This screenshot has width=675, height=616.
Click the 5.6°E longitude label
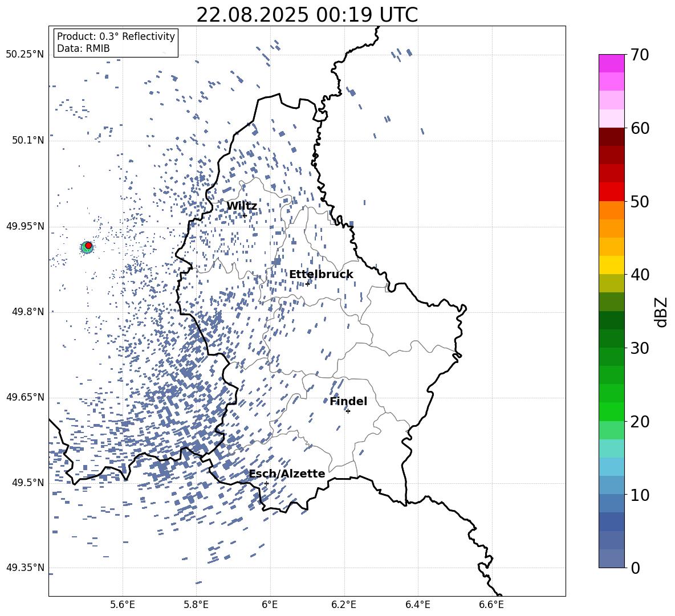[x=123, y=605]
